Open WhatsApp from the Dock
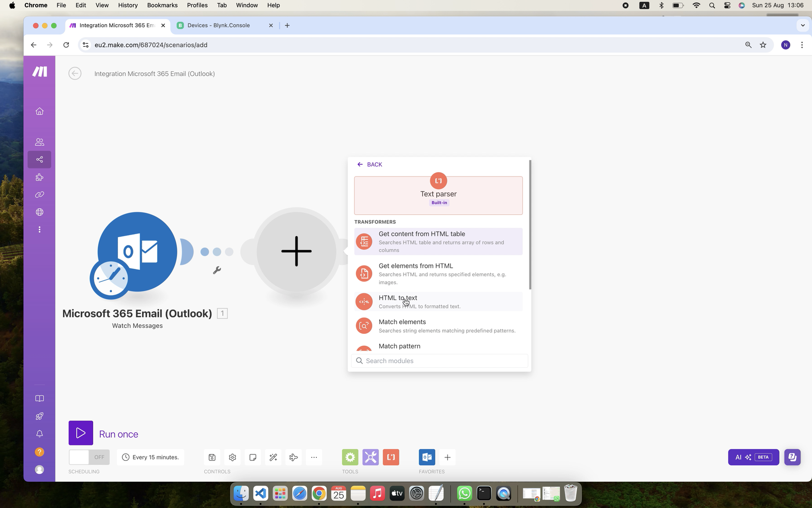This screenshot has width=812, height=508. click(464, 494)
